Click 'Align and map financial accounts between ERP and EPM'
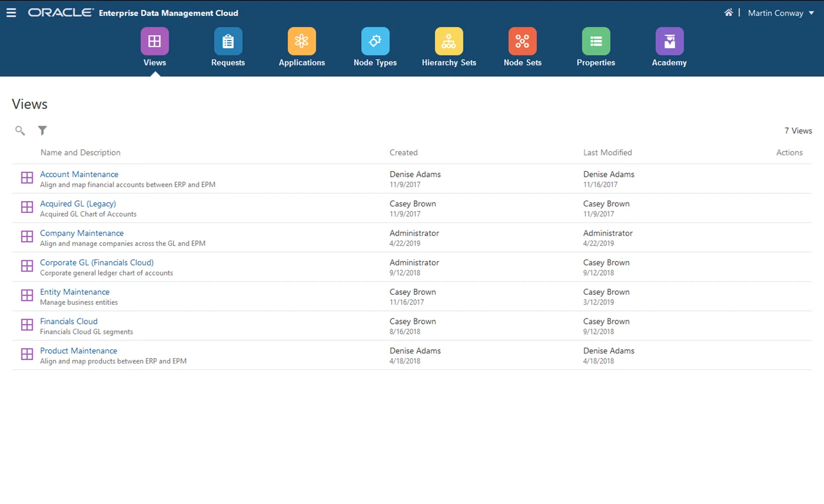Screen dimensions: 824x504 pyautogui.click(x=127, y=185)
